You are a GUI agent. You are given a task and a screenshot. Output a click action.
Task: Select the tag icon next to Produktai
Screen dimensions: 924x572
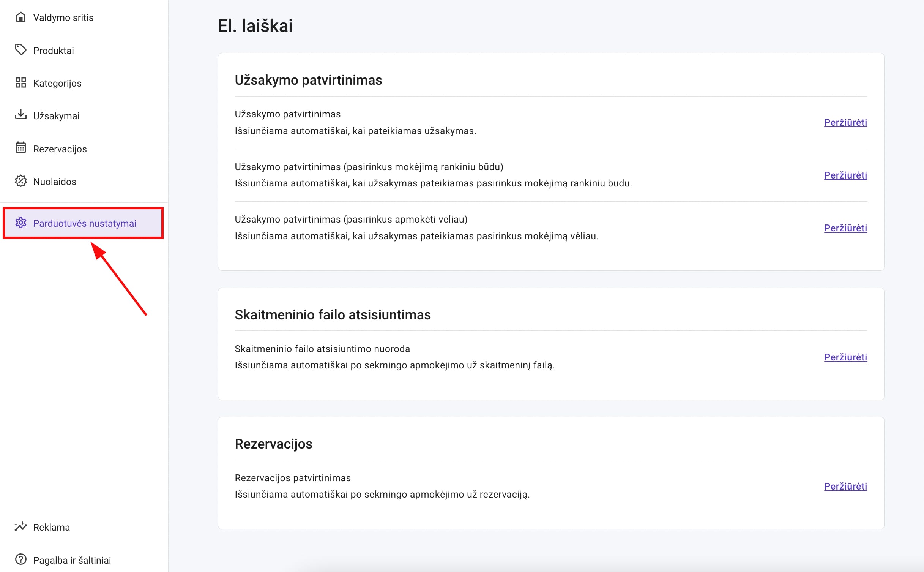(21, 50)
